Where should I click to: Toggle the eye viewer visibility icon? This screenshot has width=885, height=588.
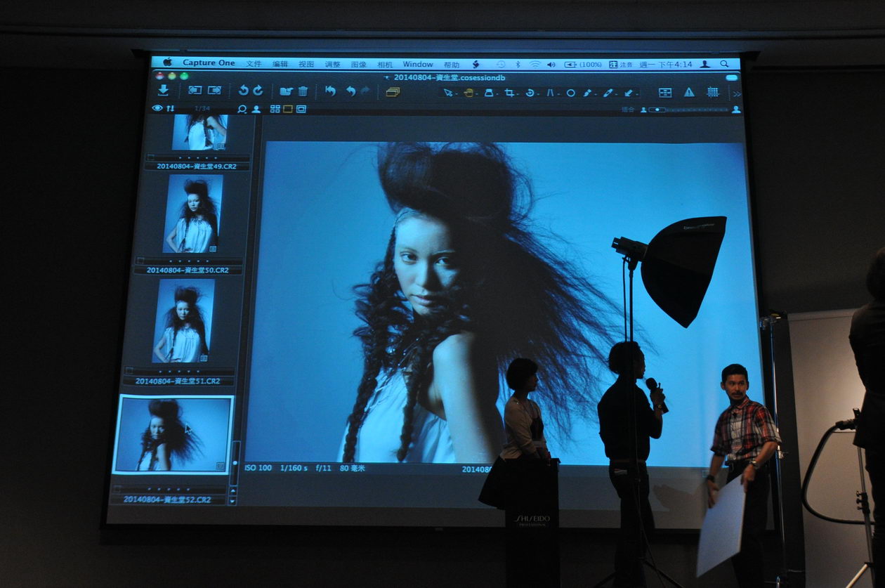pos(157,108)
